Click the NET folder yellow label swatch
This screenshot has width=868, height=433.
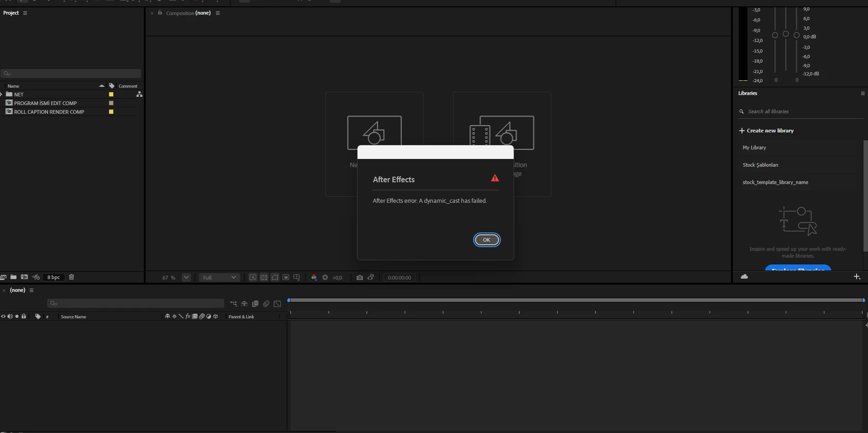click(111, 95)
